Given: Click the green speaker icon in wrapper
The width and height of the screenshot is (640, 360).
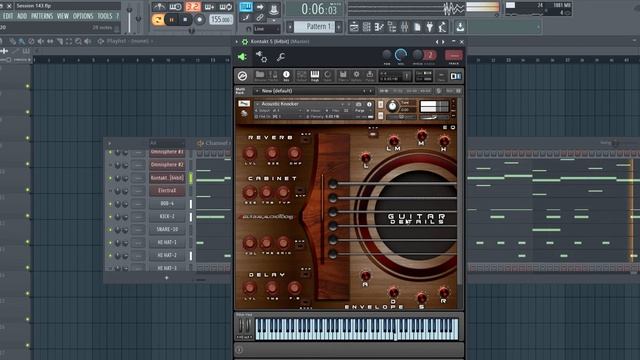Looking at the screenshot, I should [x=242, y=57].
